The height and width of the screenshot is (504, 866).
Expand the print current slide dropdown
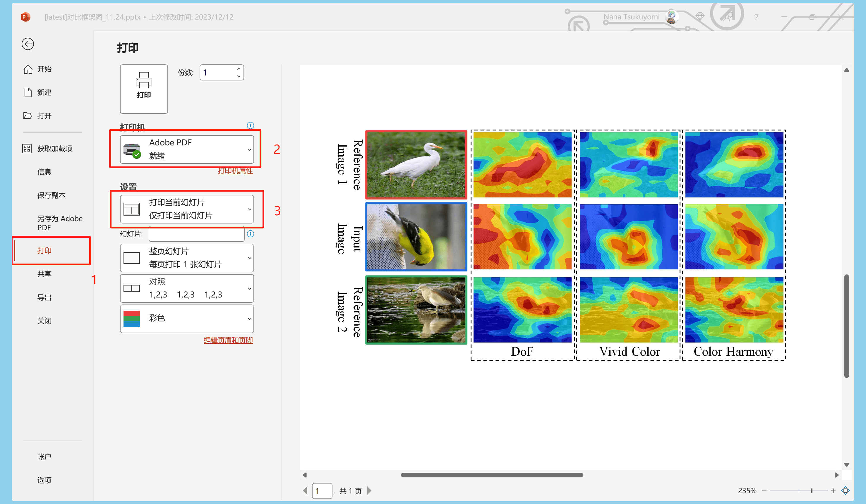coord(187,209)
